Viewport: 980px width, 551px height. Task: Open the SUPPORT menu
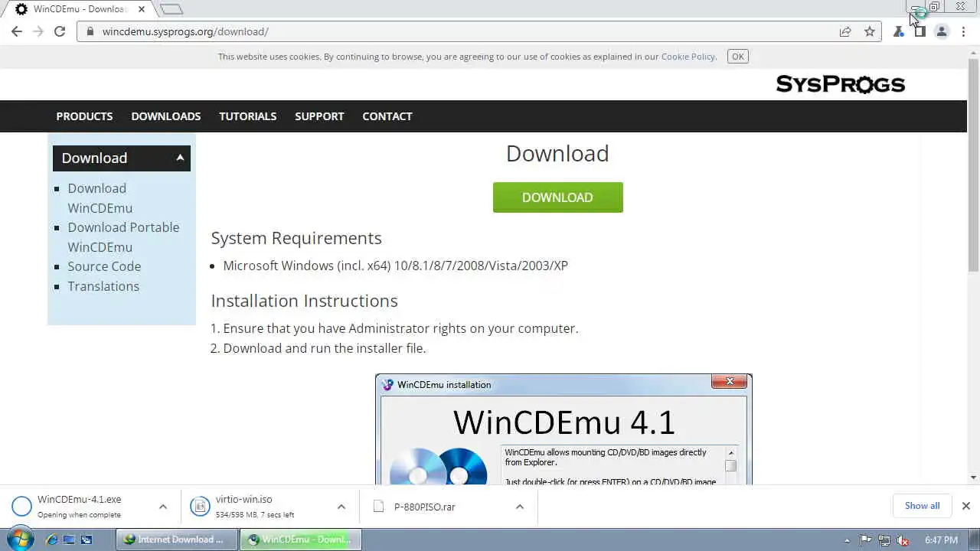click(x=319, y=116)
